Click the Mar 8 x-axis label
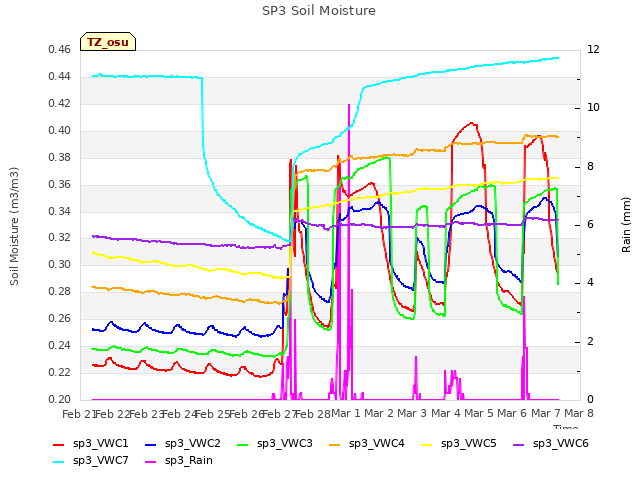This screenshot has width=640, height=480. pos(579,414)
